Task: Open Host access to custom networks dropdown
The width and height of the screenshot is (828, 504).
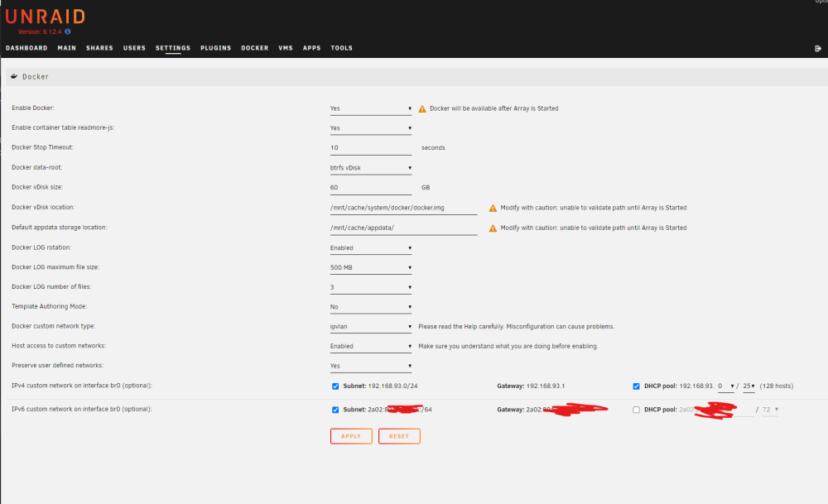Action: pos(371,346)
